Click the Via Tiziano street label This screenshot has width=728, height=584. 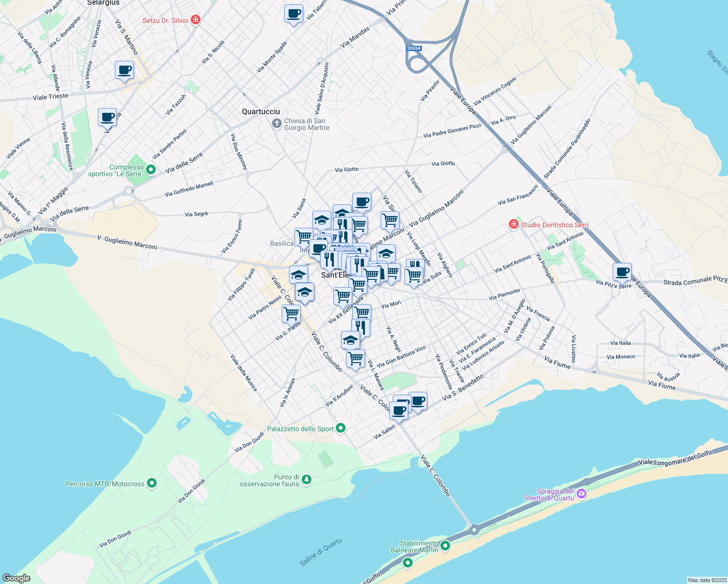coord(414,181)
